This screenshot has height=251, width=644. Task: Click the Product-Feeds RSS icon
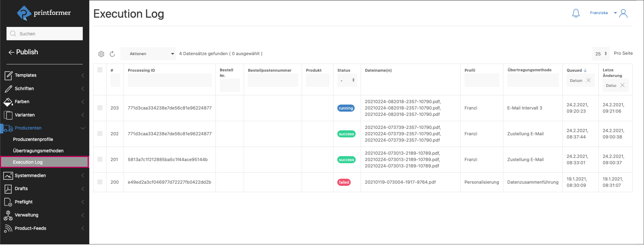tap(8, 228)
